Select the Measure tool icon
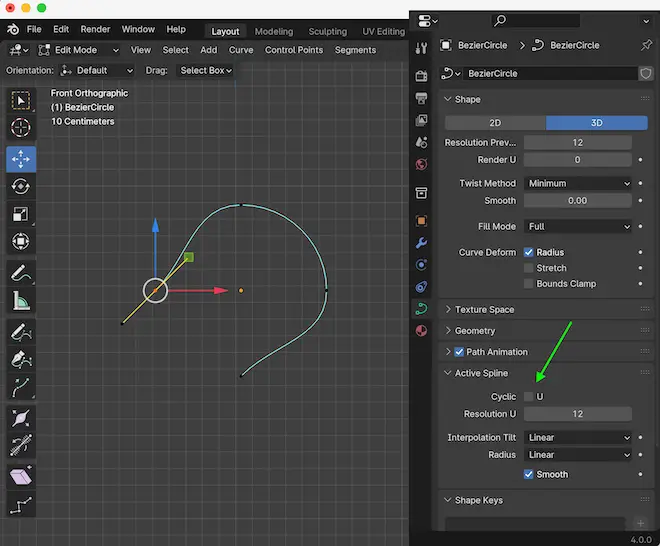The image size is (660, 546). (x=21, y=300)
